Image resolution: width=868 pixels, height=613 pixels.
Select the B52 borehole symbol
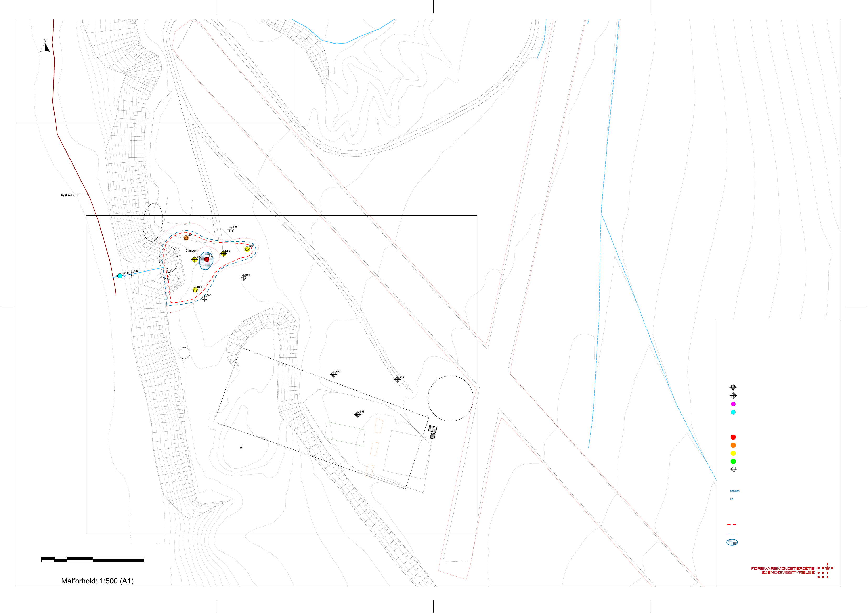[398, 379]
